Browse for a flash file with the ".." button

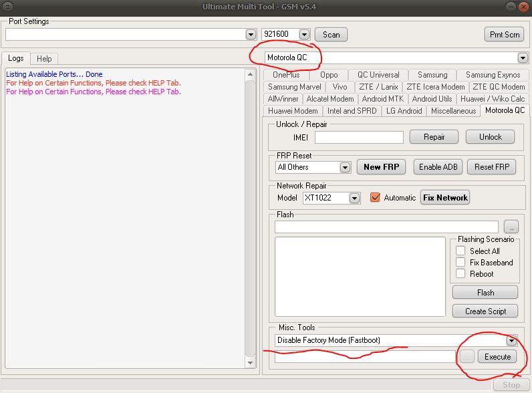coord(511,227)
